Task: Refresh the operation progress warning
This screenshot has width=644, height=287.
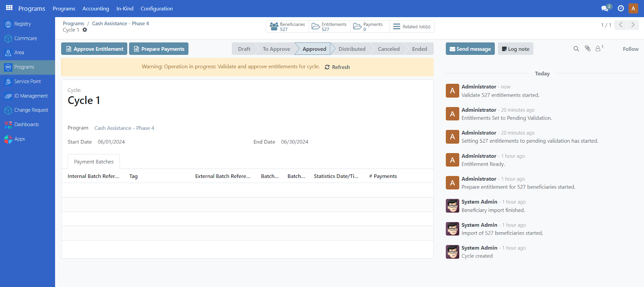Action: tap(337, 67)
